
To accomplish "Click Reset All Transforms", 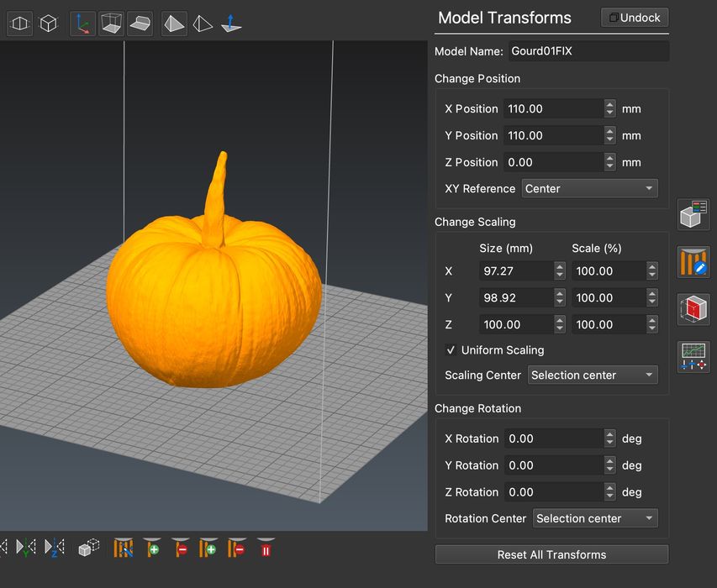I will tap(551, 554).
